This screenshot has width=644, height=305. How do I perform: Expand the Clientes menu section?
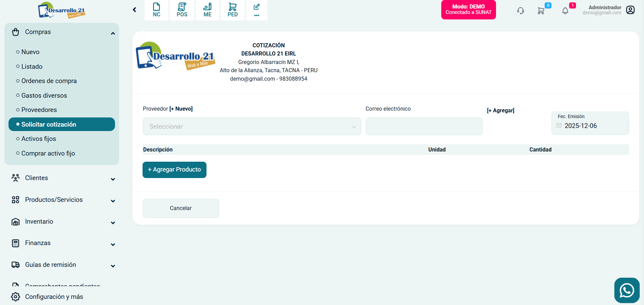[63, 178]
